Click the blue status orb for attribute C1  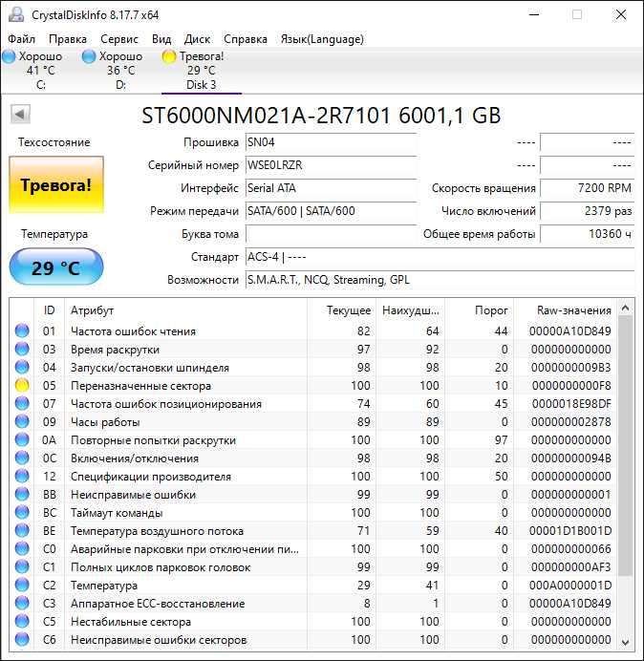coord(22,566)
